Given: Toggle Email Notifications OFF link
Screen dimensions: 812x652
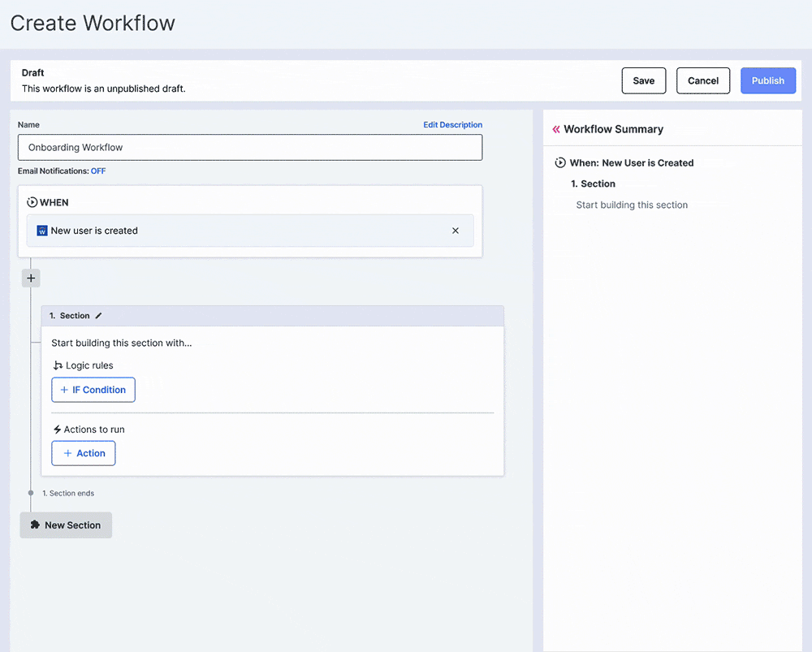Looking at the screenshot, I should 98,171.
